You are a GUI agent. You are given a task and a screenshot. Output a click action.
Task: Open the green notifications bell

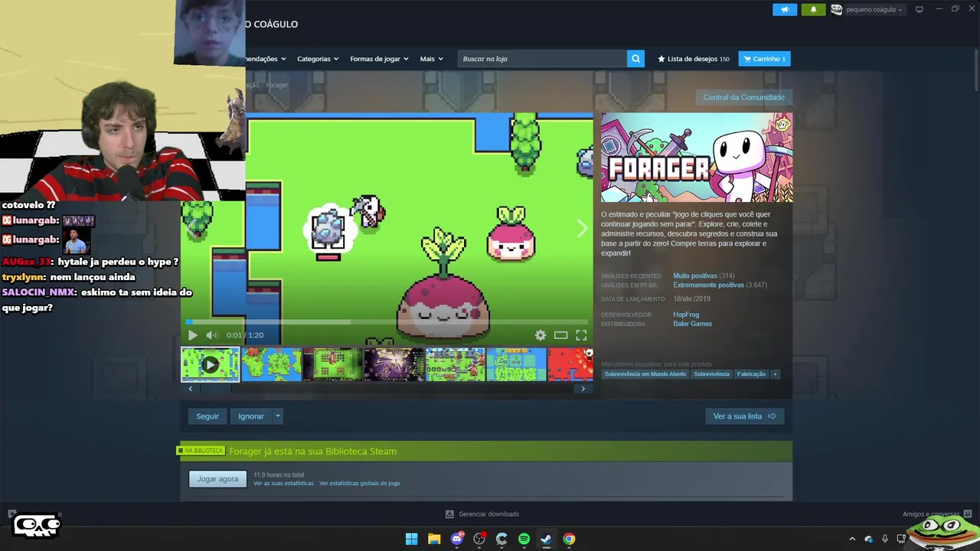click(x=813, y=9)
